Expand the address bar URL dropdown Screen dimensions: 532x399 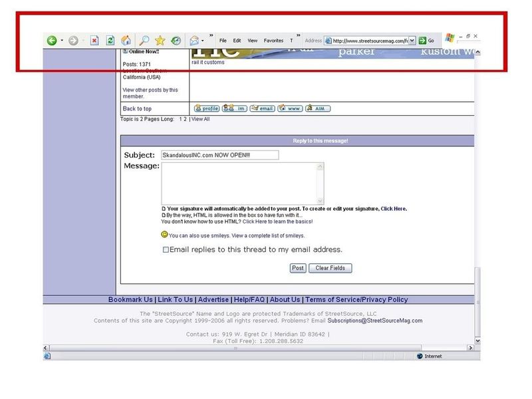tap(412, 41)
